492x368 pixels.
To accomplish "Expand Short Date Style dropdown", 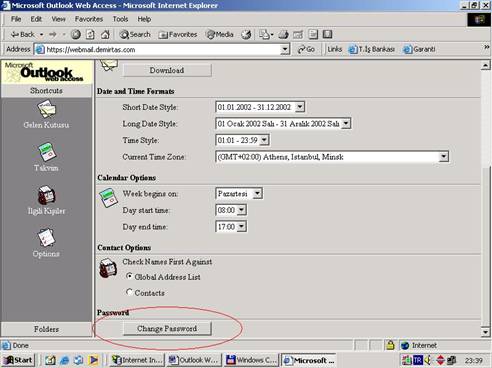I will click(300, 107).
